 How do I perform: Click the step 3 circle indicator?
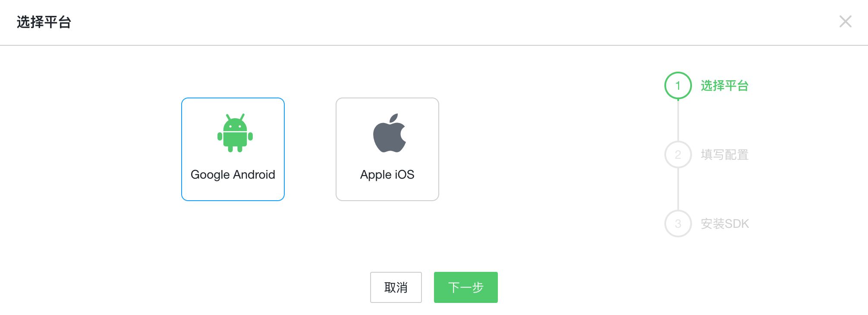[x=678, y=224]
